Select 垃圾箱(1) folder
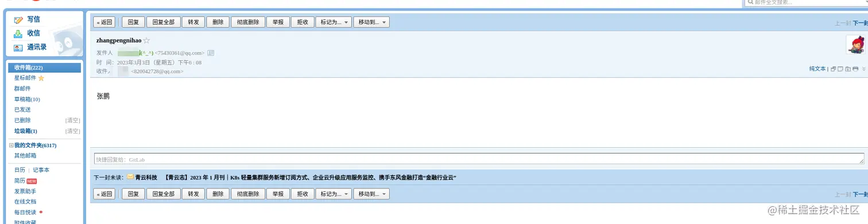 (x=26, y=131)
